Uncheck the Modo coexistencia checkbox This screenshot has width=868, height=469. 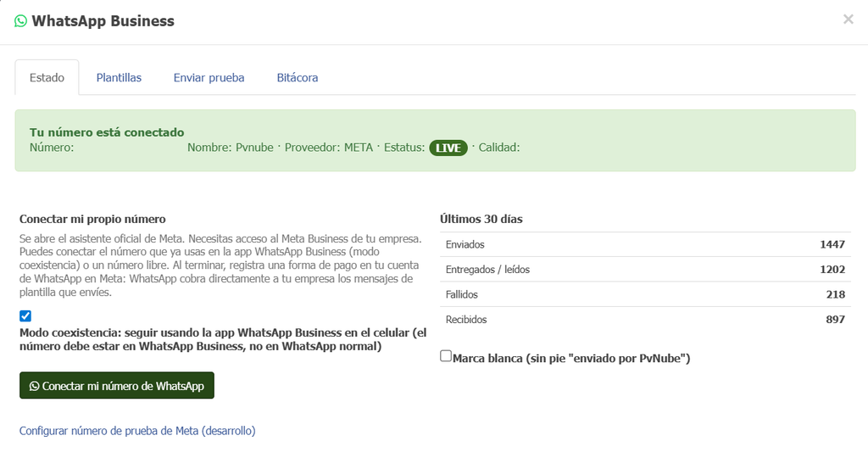pos(25,315)
